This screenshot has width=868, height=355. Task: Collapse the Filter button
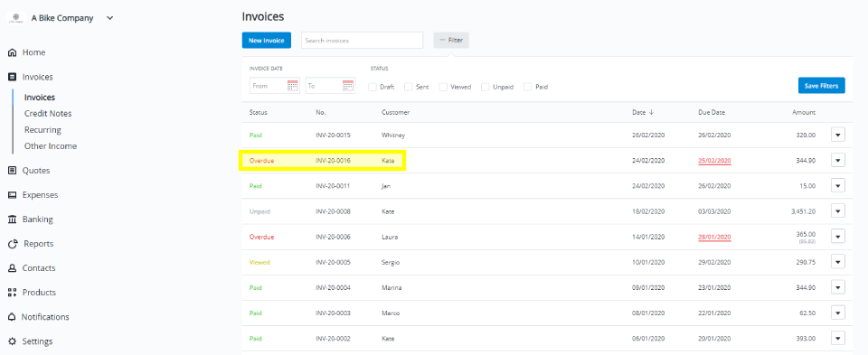pos(451,41)
